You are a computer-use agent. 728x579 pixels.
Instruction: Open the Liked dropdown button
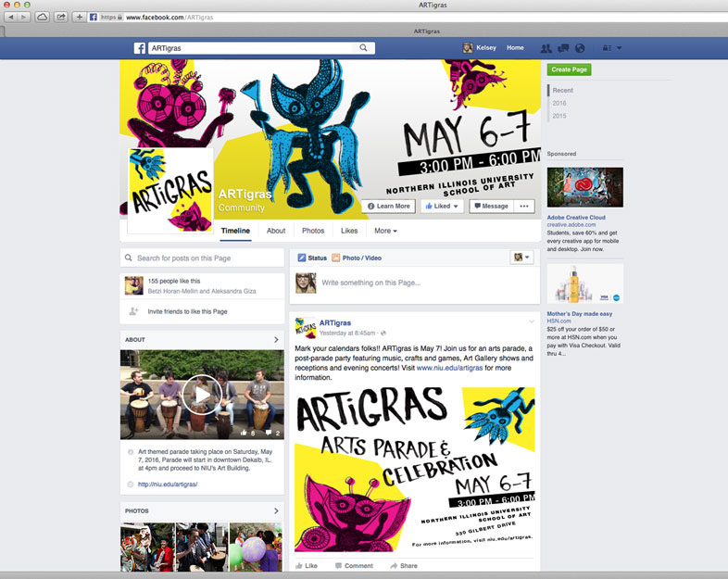[x=442, y=207]
